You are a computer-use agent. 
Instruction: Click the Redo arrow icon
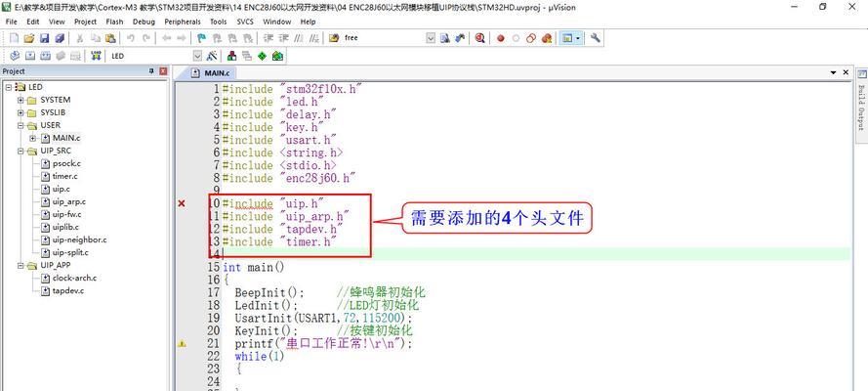pos(146,38)
